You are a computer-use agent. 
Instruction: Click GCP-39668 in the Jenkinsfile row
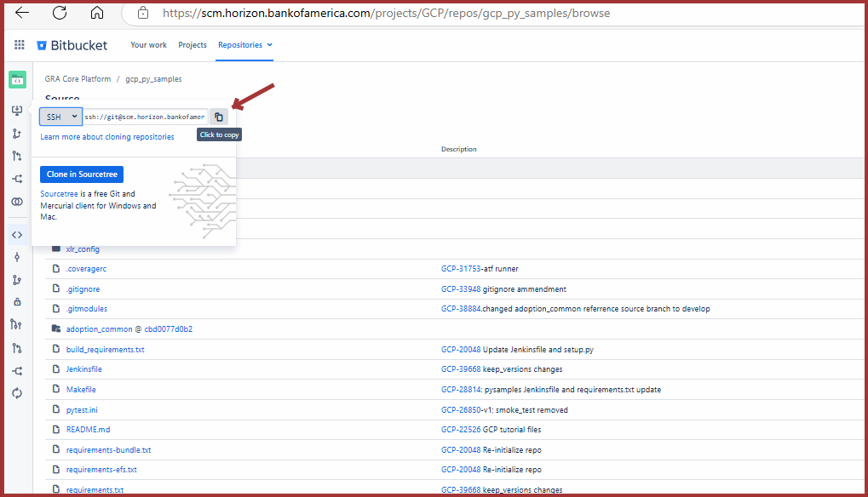pyautogui.click(x=461, y=368)
